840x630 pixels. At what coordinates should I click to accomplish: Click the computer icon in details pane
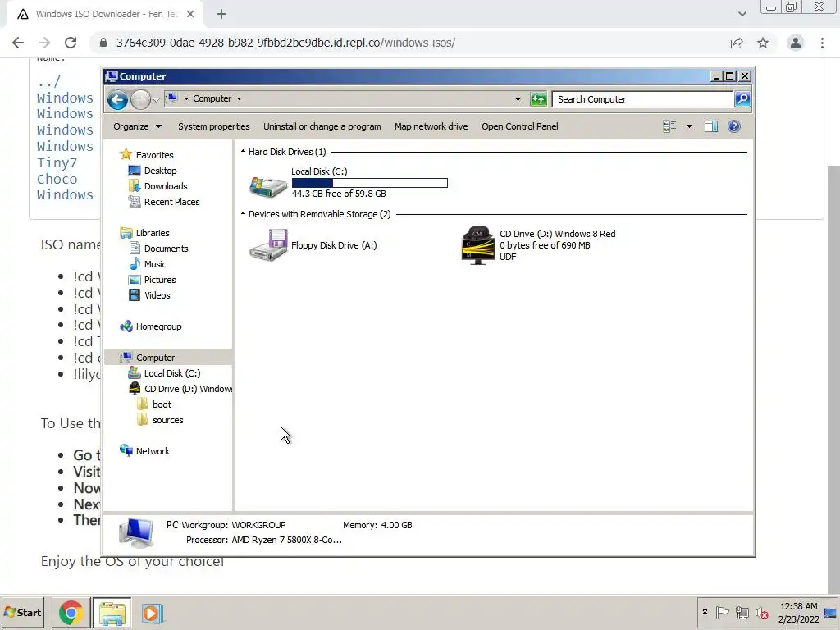(136, 533)
